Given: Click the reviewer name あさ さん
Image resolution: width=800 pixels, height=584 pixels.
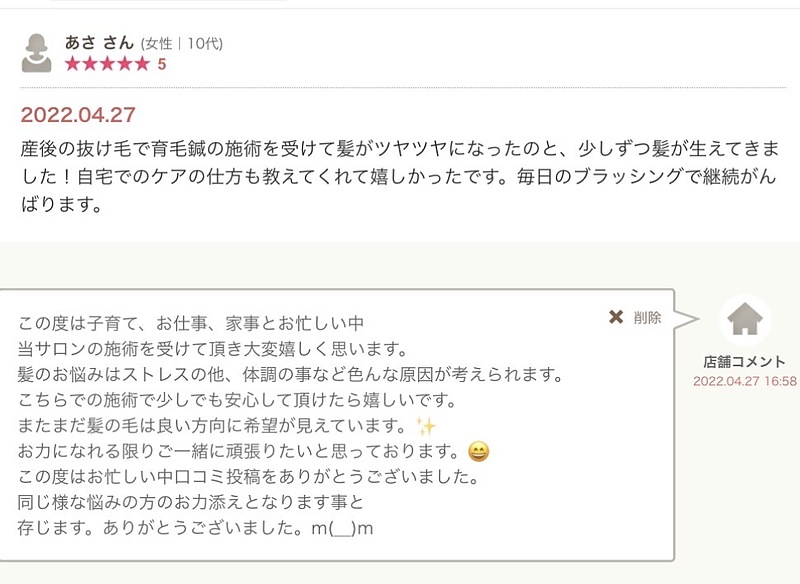Looking at the screenshot, I should [x=99, y=43].
